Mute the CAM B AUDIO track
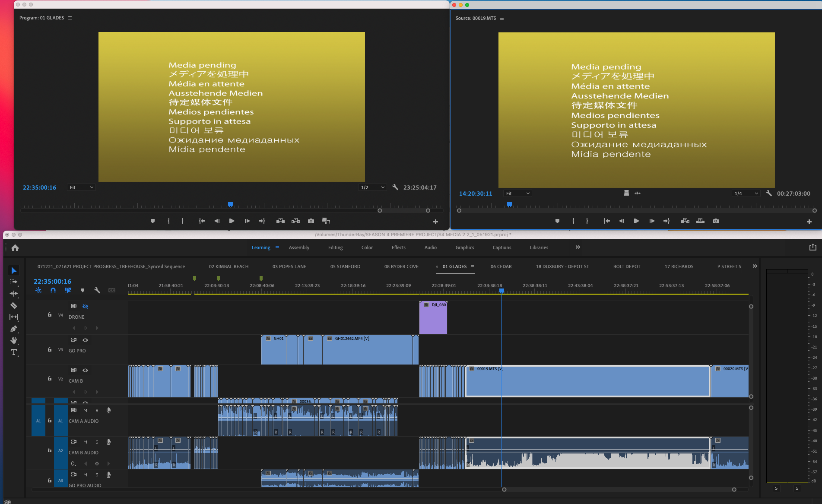Viewport: 822px width, 504px height. pyautogui.click(x=85, y=441)
